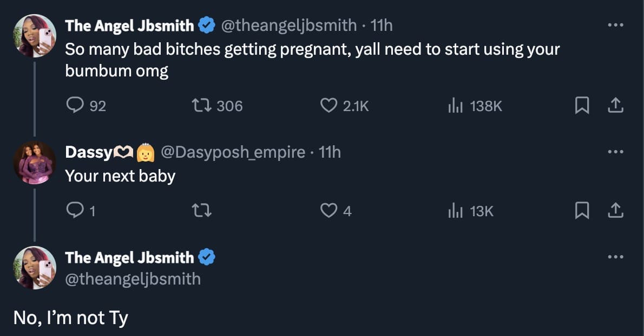644x336 pixels.
Task: Retweet Dassy's 'Your next baby' reply
Action: point(203,211)
